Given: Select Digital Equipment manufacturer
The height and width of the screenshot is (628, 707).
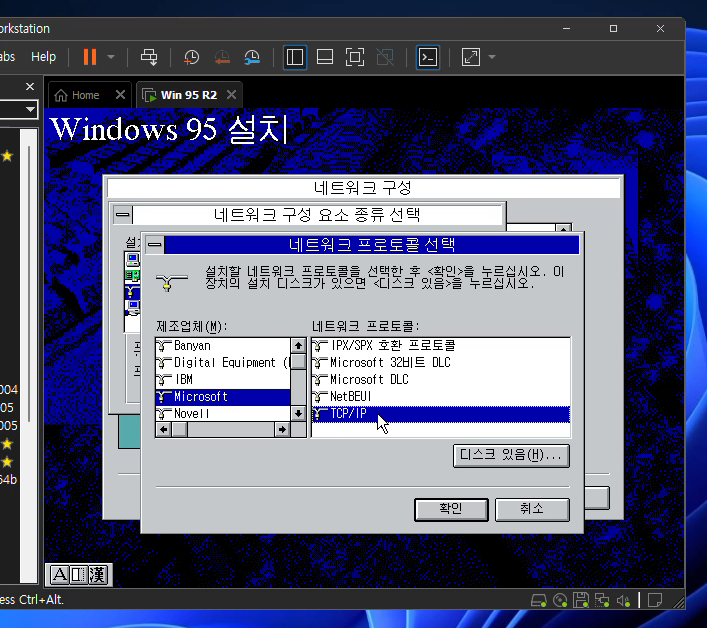Looking at the screenshot, I should 223,362.
